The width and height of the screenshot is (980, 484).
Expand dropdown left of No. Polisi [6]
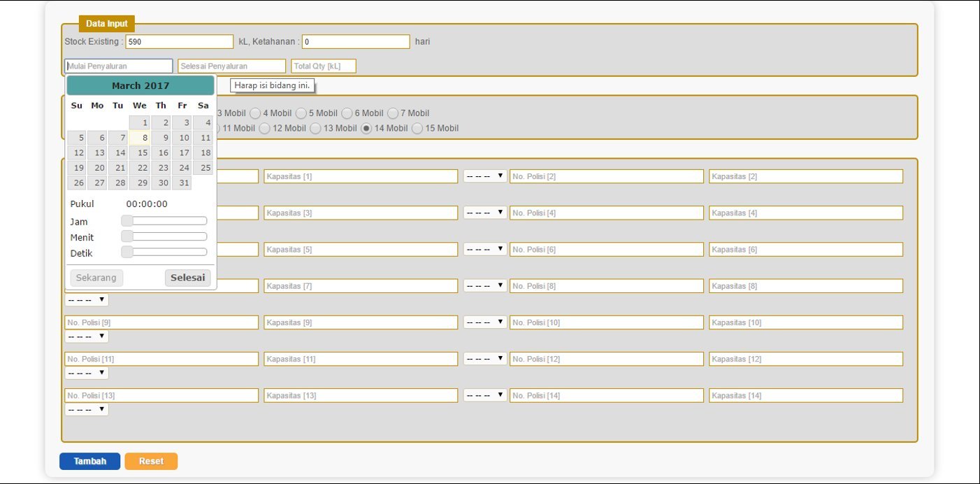[485, 249]
